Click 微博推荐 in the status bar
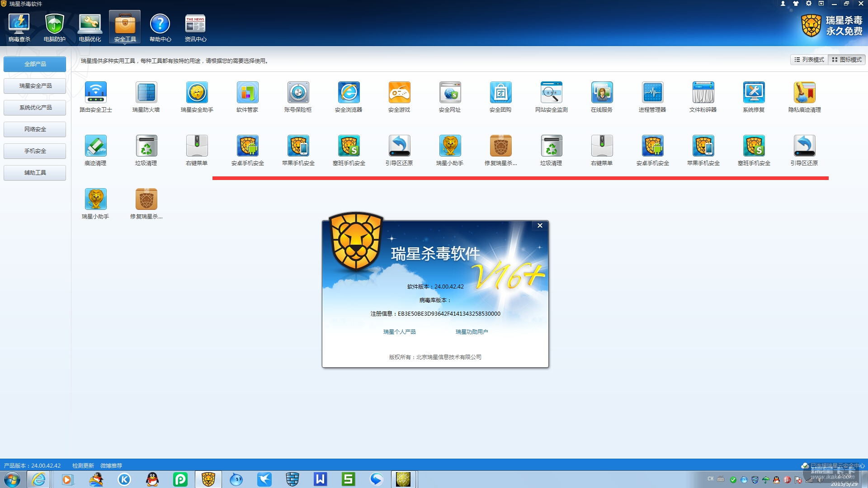The width and height of the screenshot is (868, 488). pyautogui.click(x=111, y=466)
